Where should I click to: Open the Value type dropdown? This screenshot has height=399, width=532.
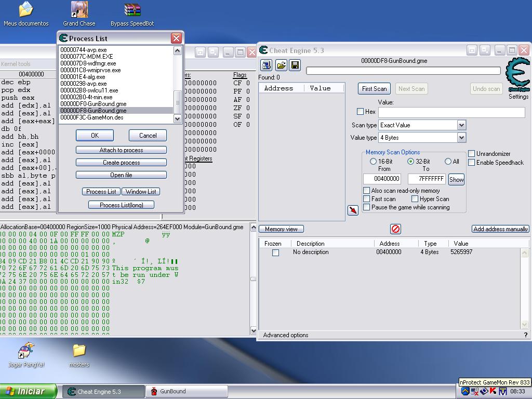[x=461, y=137]
